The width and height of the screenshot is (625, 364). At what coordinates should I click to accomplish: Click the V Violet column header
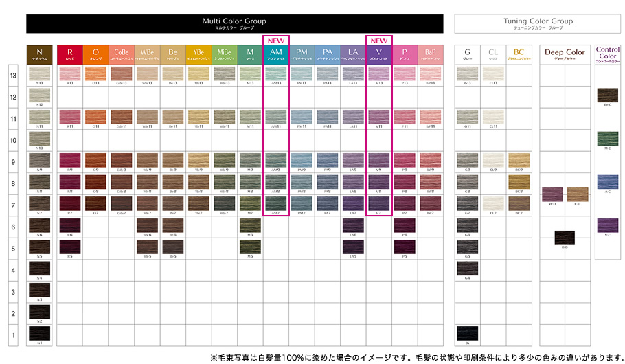[378, 54]
